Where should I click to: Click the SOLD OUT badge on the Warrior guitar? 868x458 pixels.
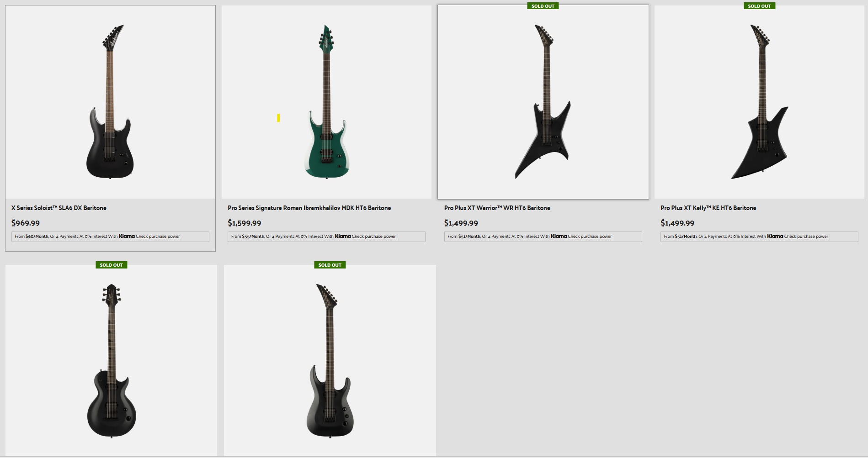tap(543, 6)
